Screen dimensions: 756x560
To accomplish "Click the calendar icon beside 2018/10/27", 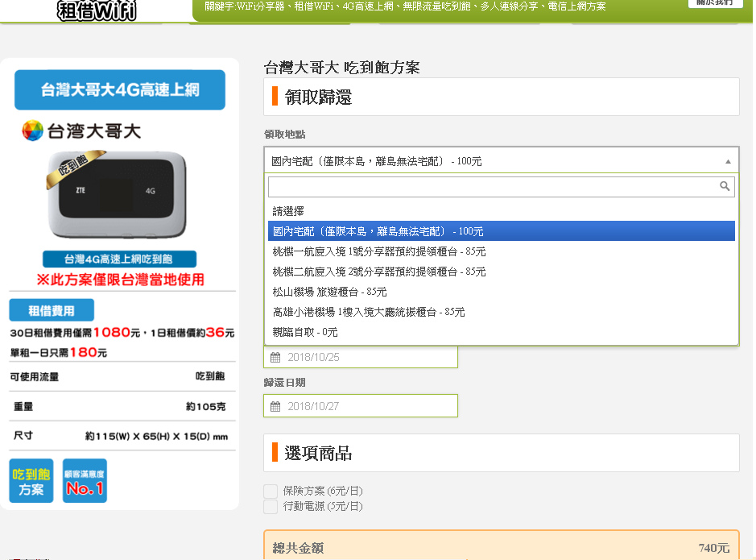I will tap(275, 407).
